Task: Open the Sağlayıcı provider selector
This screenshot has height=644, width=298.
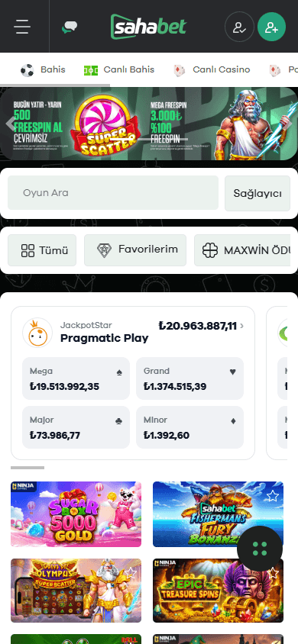Action: point(258,194)
